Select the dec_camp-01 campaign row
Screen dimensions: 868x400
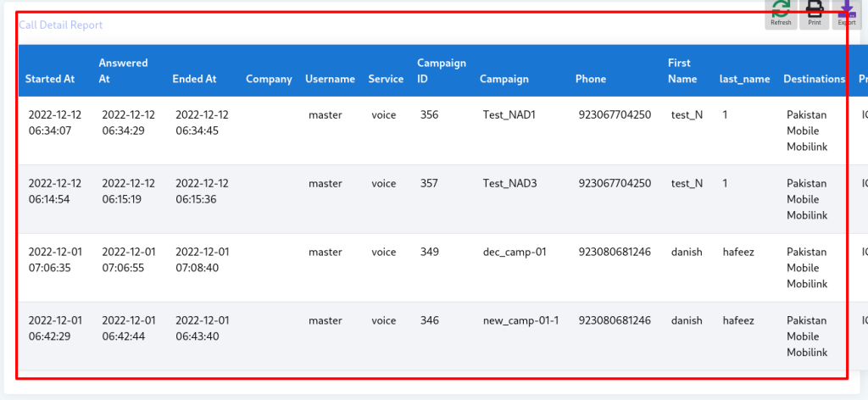pyautogui.click(x=515, y=252)
